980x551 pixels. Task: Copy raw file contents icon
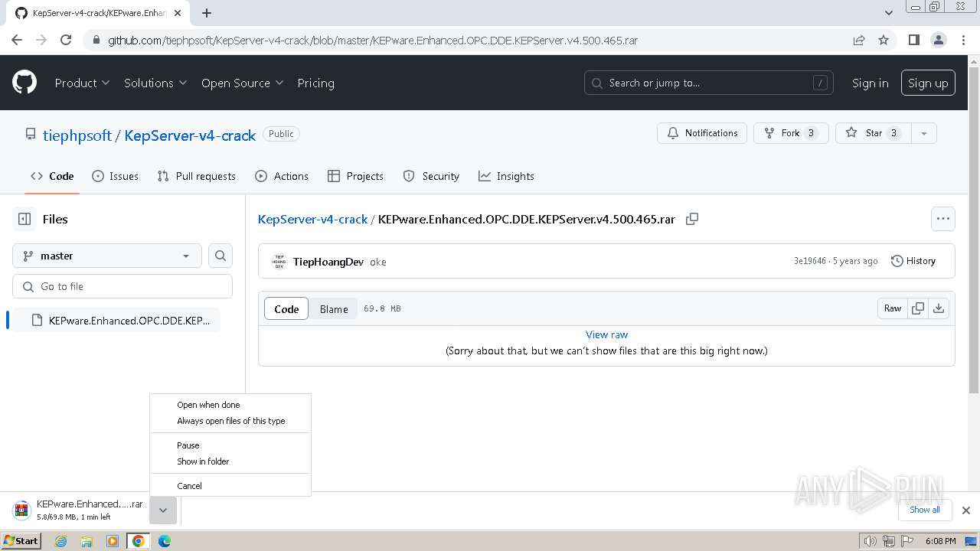[x=918, y=308]
